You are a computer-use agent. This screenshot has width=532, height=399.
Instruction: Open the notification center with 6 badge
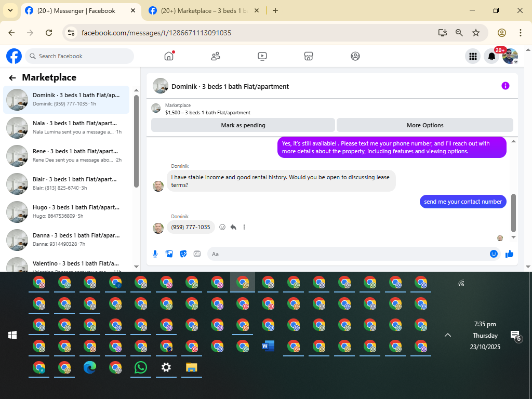pyautogui.click(x=516, y=336)
